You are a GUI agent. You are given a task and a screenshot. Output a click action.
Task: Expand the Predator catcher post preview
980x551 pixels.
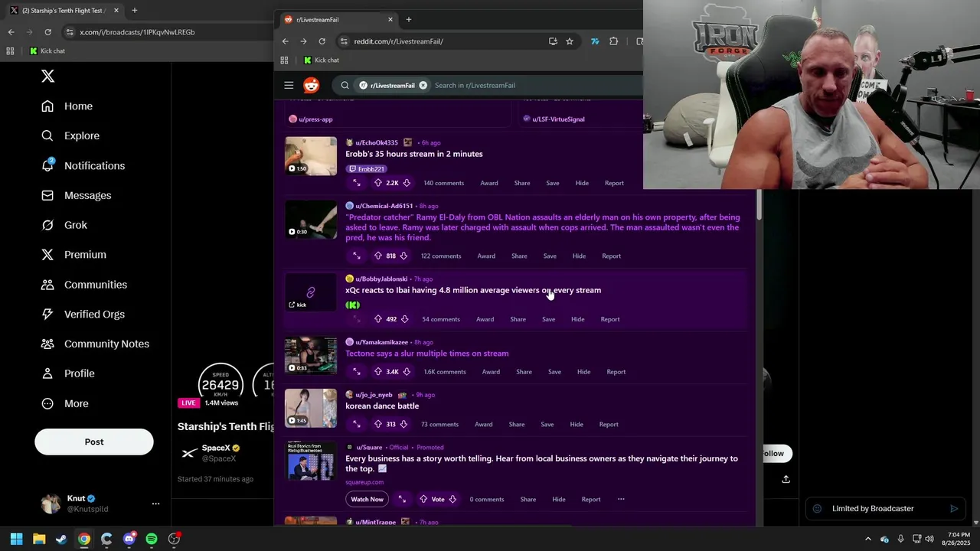(x=357, y=256)
